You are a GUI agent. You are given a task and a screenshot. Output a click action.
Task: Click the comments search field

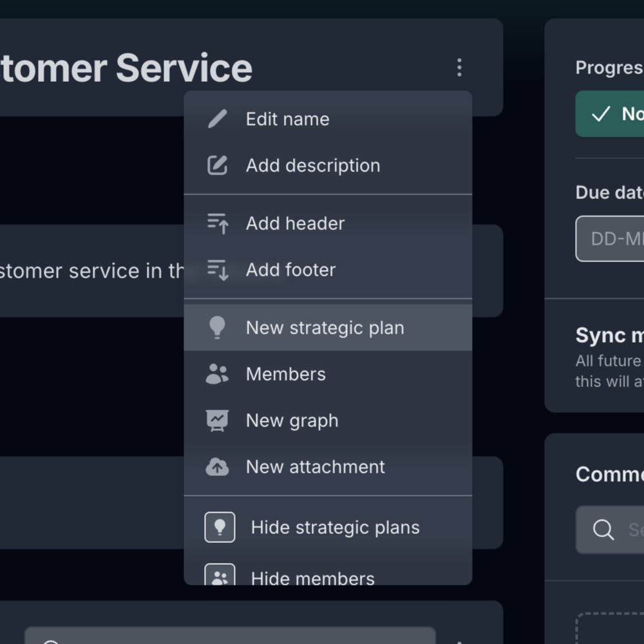(610, 530)
